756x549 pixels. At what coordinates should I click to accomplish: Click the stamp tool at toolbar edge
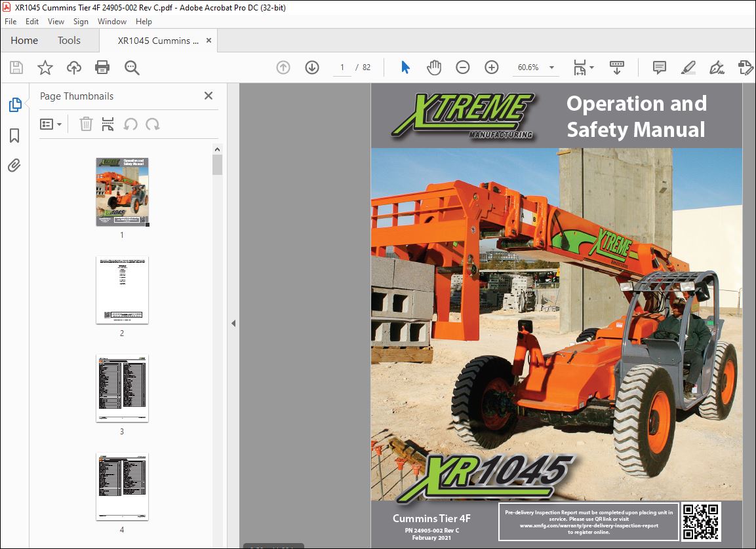pos(746,67)
